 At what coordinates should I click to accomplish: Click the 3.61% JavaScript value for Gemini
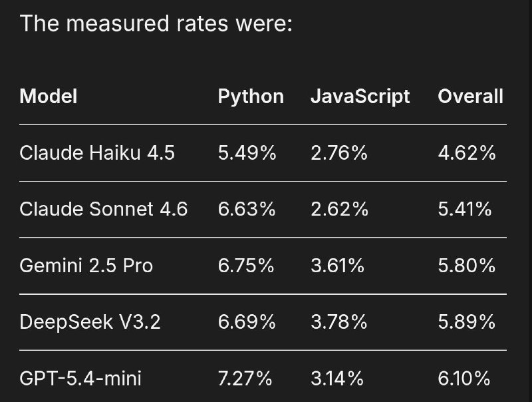[337, 266]
